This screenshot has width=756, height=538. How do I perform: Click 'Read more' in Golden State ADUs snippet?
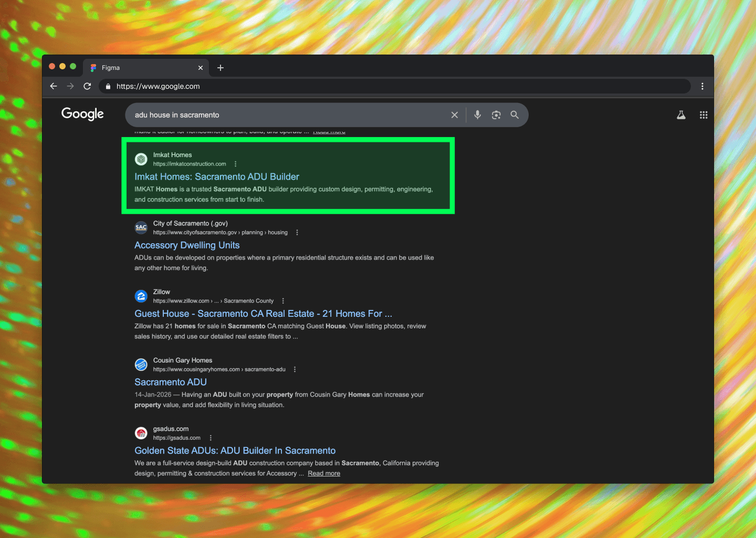click(324, 473)
